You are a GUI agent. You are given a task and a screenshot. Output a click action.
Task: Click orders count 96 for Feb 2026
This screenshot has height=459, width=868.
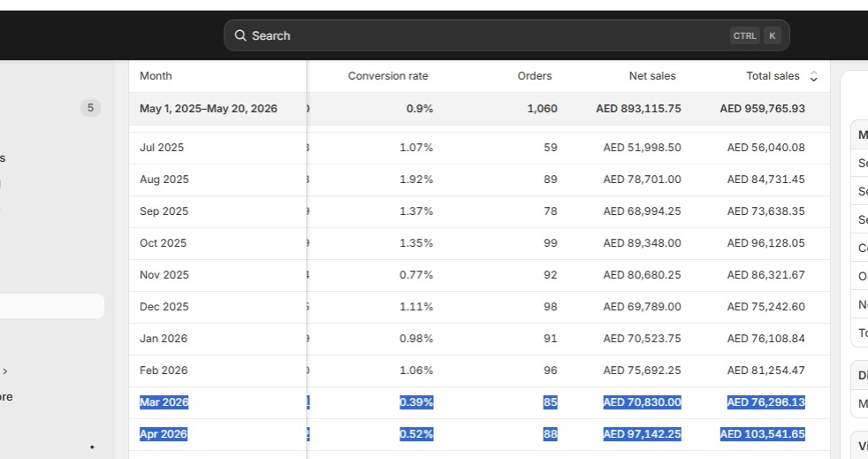[x=551, y=371]
